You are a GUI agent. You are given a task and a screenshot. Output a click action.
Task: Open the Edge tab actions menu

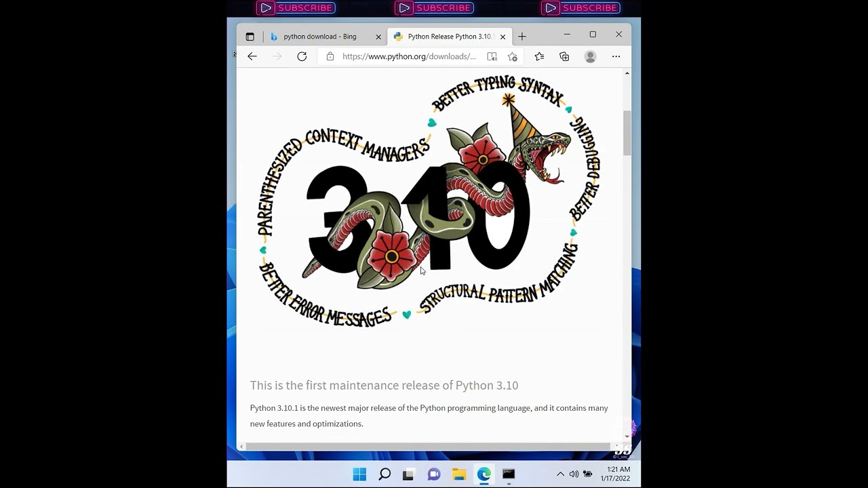tap(250, 37)
